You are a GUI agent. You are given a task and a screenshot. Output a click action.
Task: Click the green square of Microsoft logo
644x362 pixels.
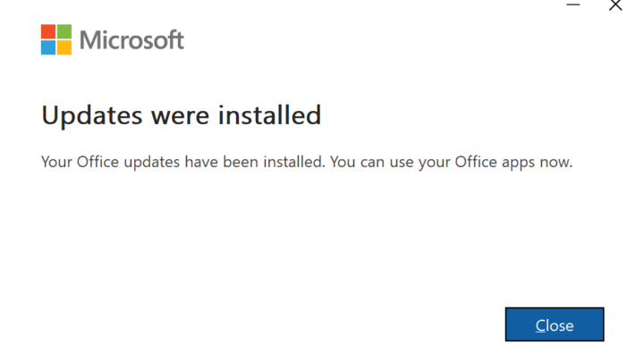pos(64,31)
